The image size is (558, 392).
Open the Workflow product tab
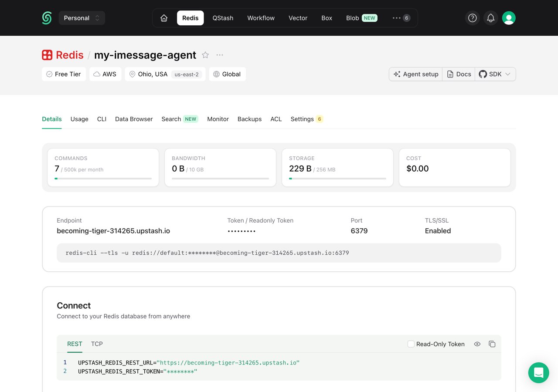click(x=261, y=18)
